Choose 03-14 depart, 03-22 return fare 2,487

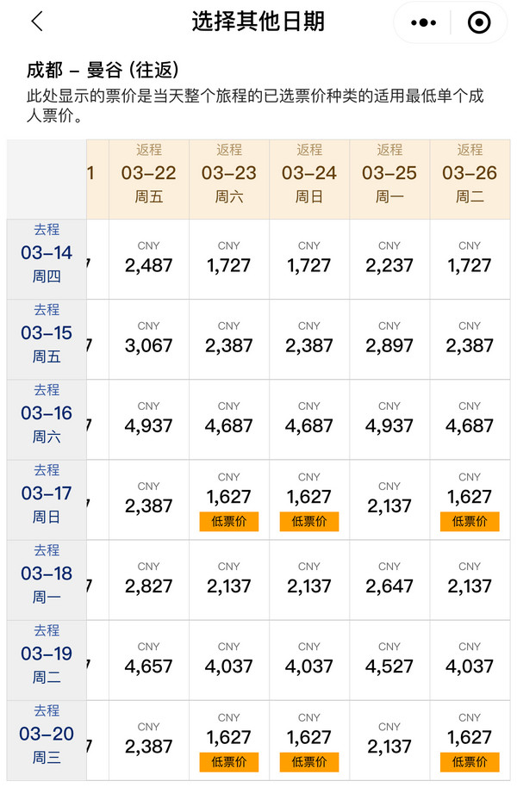point(149,259)
